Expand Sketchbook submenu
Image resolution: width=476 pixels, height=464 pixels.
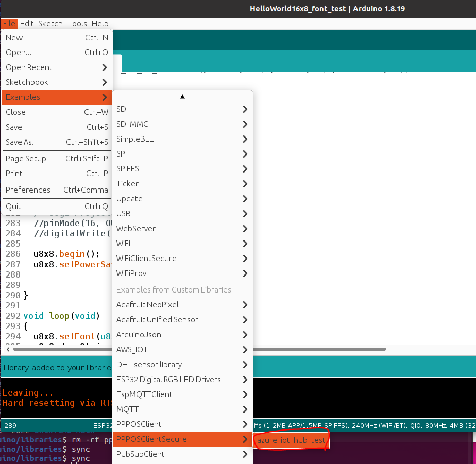pyautogui.click(x=57, y=82)
